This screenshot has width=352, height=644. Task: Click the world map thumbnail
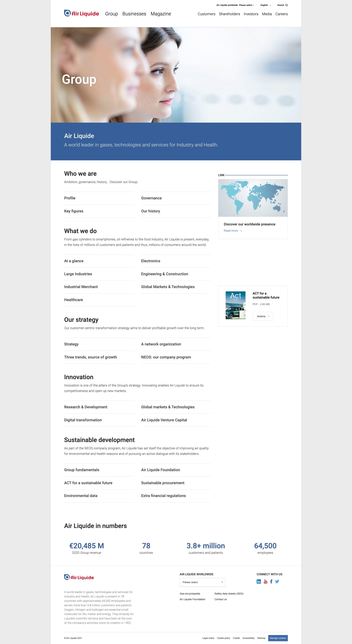[x=253, y=198]
